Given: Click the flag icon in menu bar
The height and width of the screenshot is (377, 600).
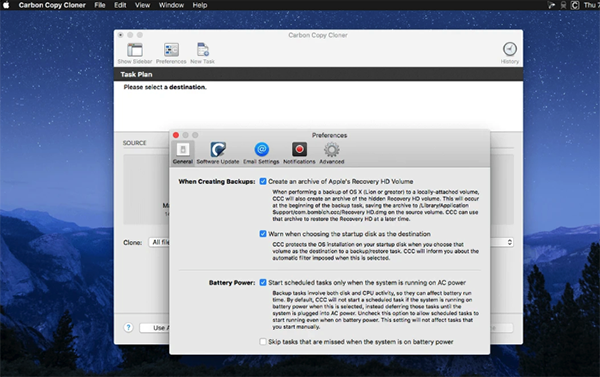Looking at the screenshot, I should point(551,5).
